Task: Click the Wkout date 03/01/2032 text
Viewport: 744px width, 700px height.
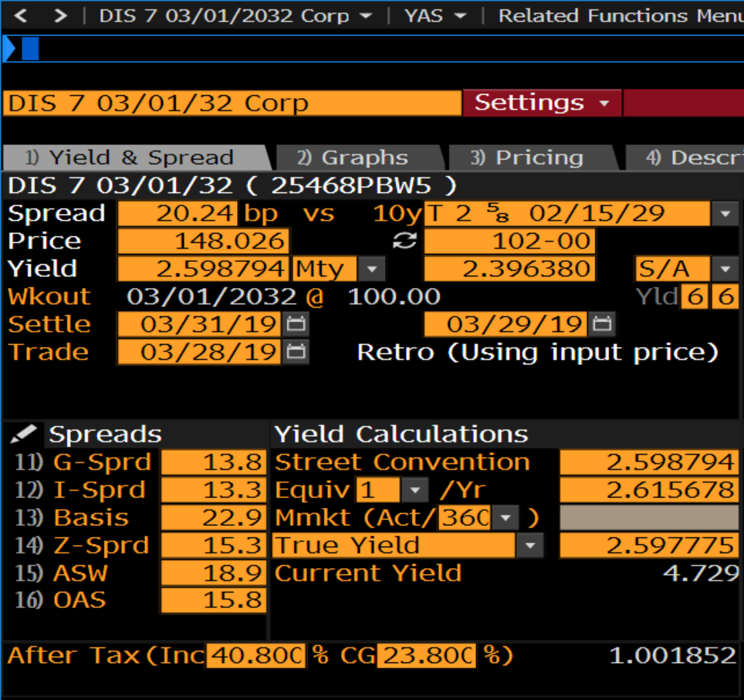Action: point(211,296)
